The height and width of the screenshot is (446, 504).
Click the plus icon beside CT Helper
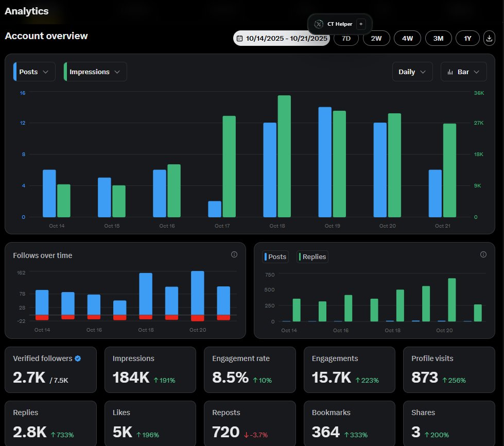pos(361,24)
